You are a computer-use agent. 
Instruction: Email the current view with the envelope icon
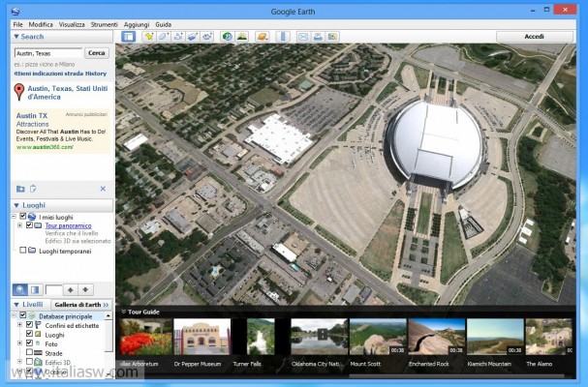click(303, 37)
